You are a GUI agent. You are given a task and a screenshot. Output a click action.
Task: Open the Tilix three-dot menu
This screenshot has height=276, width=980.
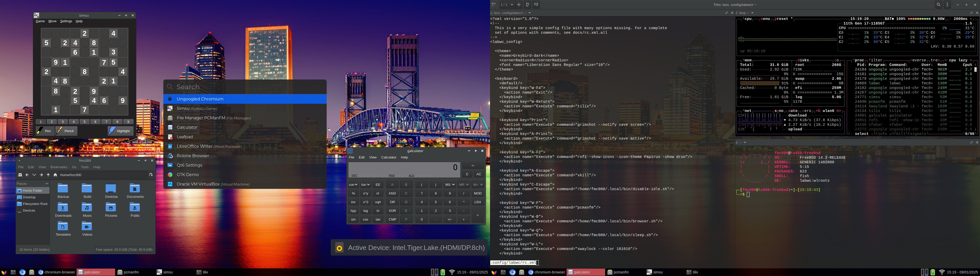click(948, 5)
